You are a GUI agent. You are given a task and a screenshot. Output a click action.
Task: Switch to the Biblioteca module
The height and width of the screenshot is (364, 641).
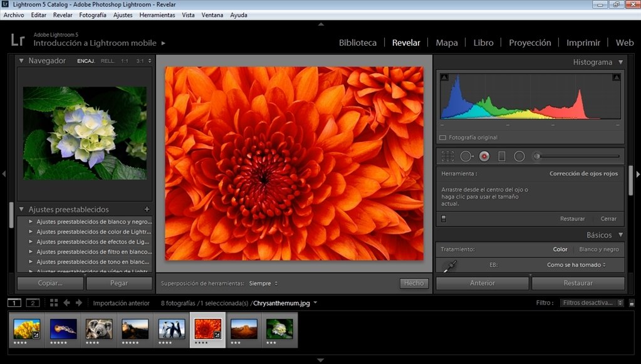click(x=357, y=43)
